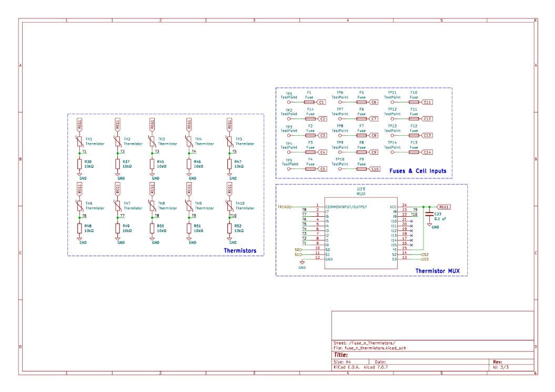This screenshot has height=392, width=555.
Task: Click the REG1 power label beside VCC
Action: point(443,207)
